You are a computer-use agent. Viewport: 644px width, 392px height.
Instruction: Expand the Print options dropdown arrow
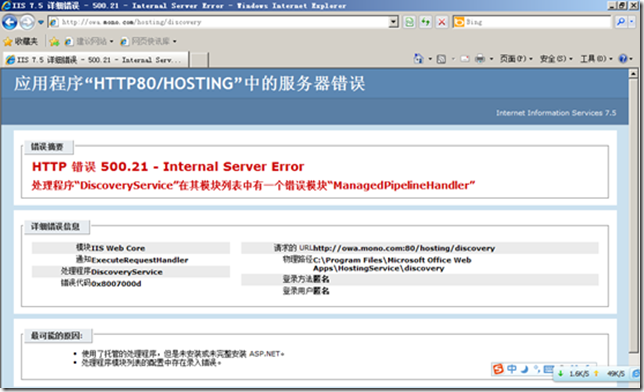tap(491, 59)
